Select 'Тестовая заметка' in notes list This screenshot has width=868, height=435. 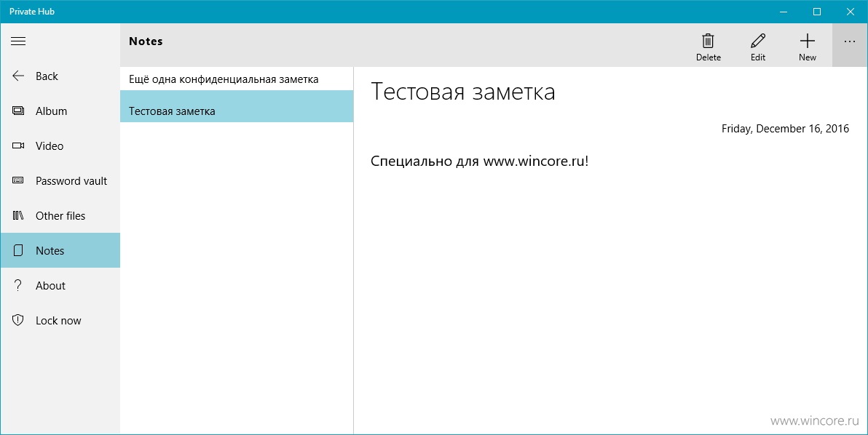237,106
